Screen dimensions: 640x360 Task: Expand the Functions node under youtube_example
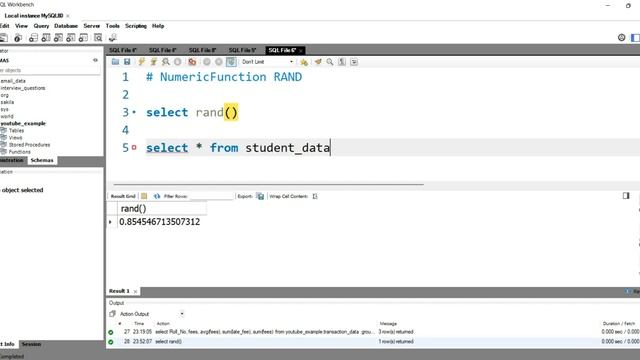[x=19, y=152]
